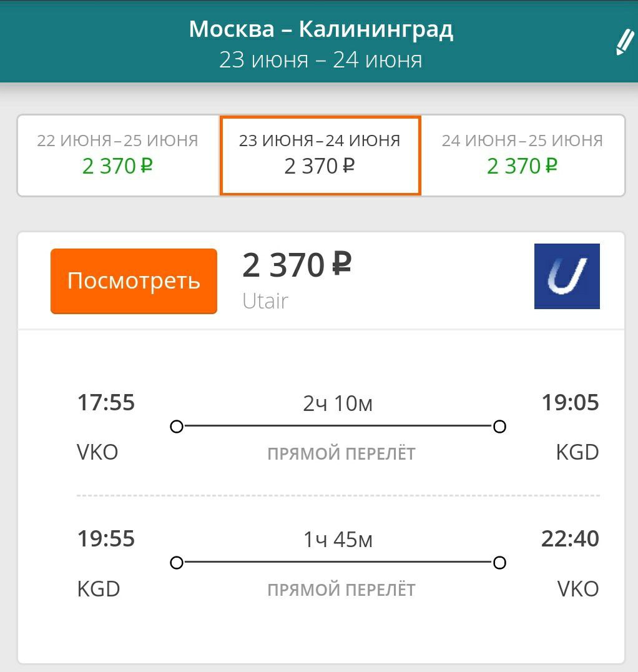Click the Москва – Калининград route title

pyautogui.click(x=321, y=29)
